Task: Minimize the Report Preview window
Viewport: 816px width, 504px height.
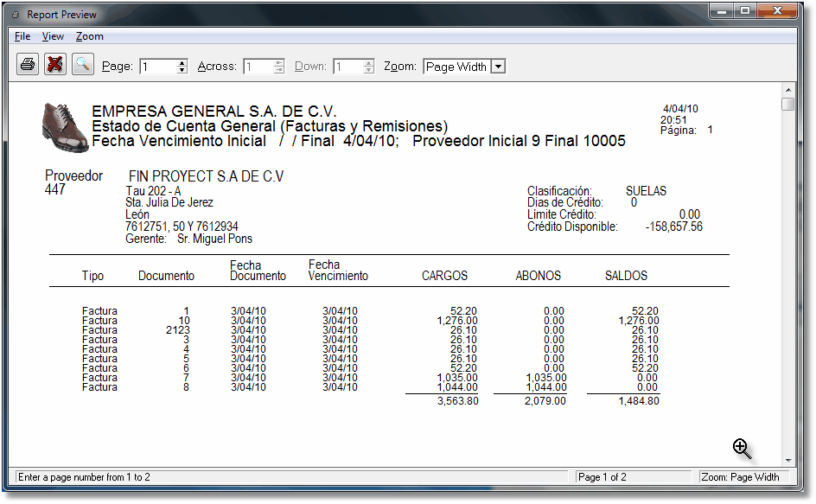Action: pos(722,10)
